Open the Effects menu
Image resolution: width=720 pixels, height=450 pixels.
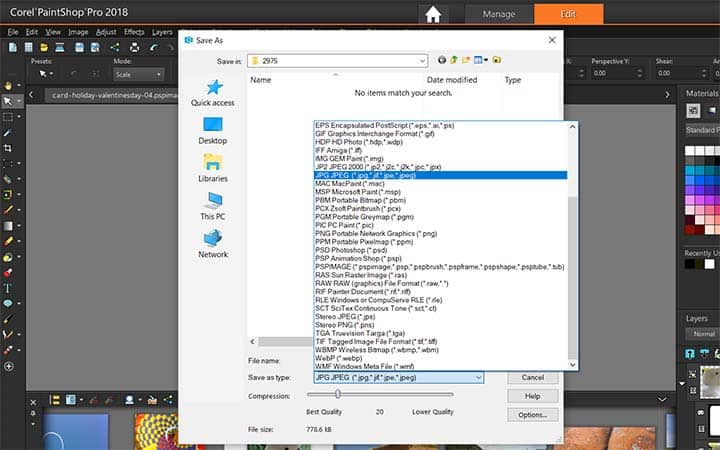[x=134, y=32]
